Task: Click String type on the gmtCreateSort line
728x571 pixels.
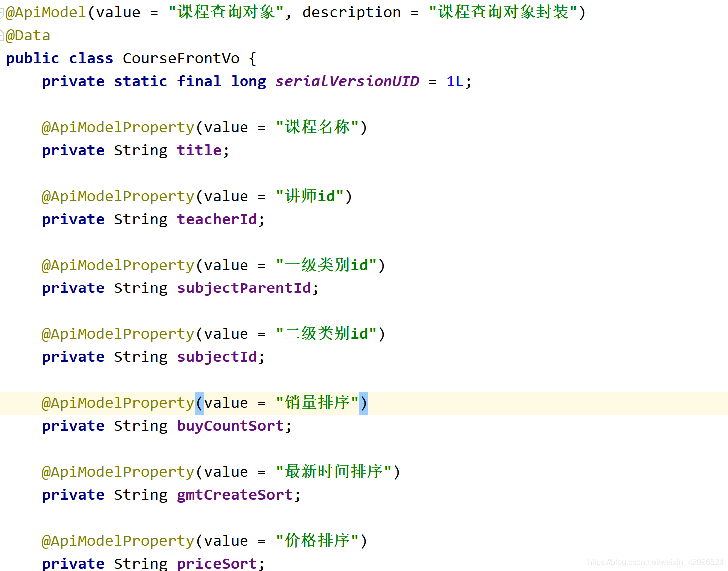Action: pyautogui.click(x=140, y=495)
